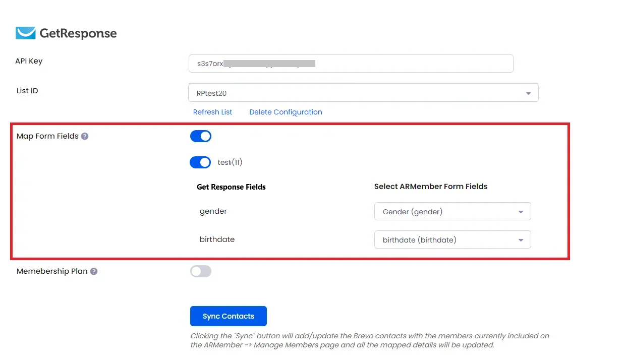The image size is (624, 364).
Task: Expand the birthdate (birthdate) field dropdown
Action: (452, 240)
